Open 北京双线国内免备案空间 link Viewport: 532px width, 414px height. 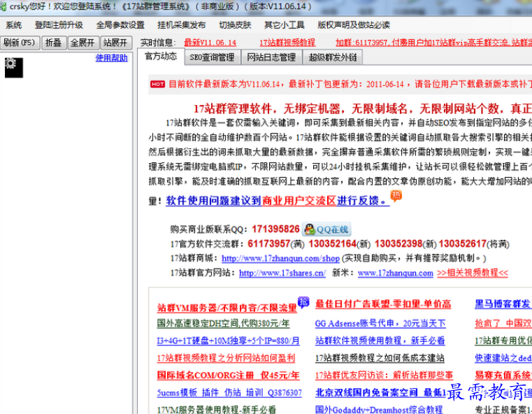coord(381,392)
